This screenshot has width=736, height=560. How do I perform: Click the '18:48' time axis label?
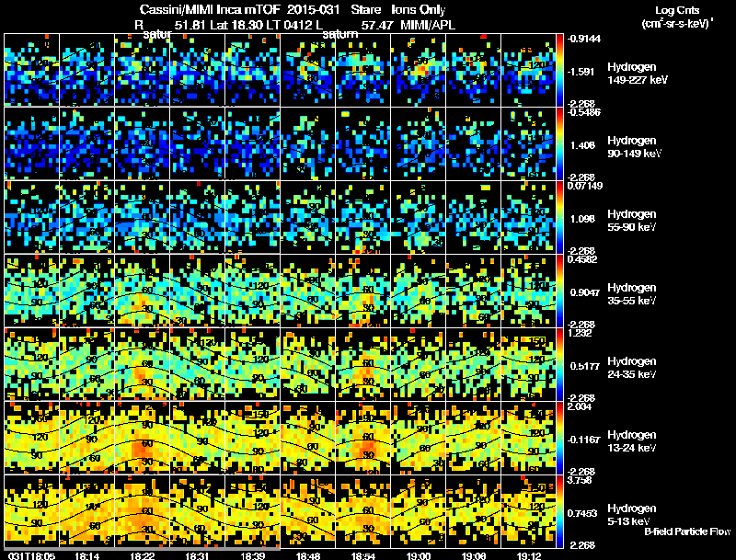(x=308, y=555)
